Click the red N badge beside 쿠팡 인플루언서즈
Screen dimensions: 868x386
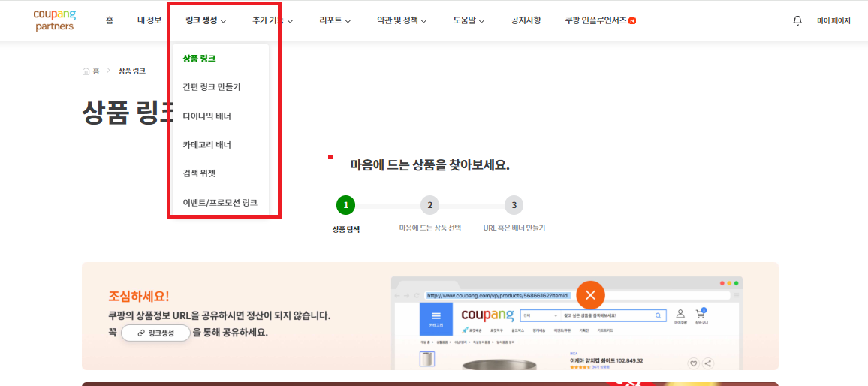632,21
